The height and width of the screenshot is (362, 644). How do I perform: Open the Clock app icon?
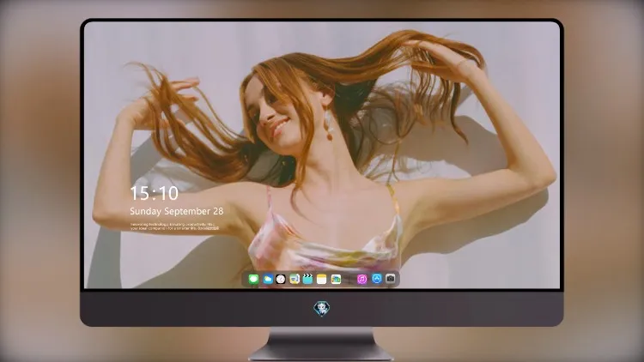281,280
